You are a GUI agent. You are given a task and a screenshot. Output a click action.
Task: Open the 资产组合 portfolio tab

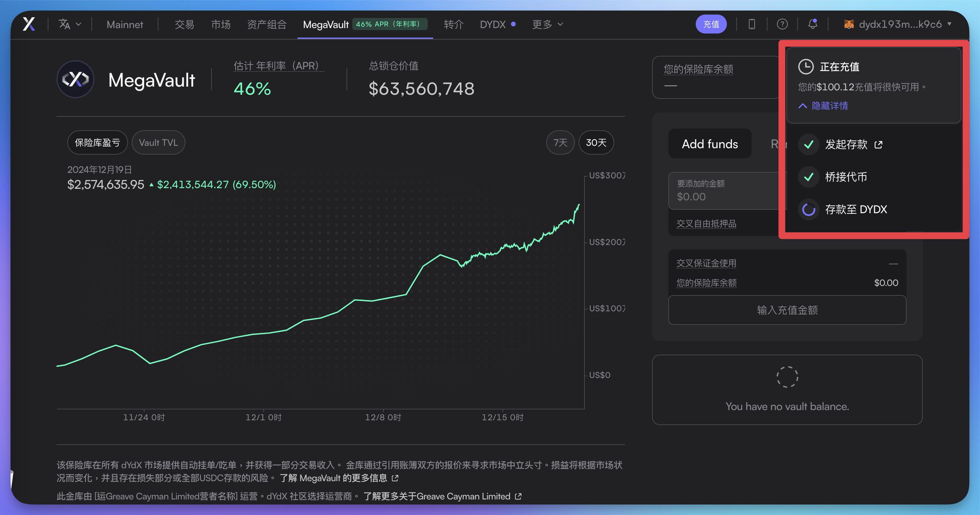coord(267,25)
